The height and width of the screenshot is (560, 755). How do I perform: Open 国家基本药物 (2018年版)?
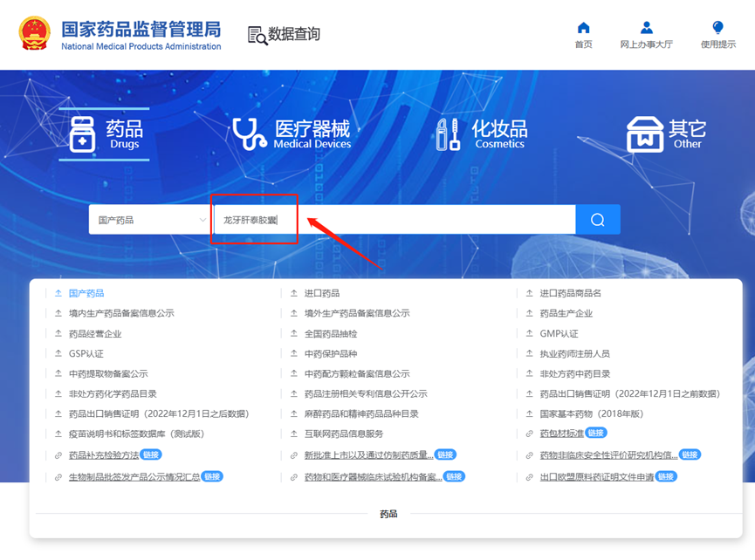tap(591, 414)
